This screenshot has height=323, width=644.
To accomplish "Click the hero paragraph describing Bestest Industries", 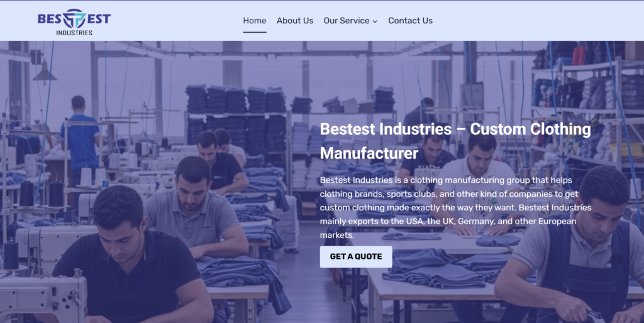I will pos(455,207).
